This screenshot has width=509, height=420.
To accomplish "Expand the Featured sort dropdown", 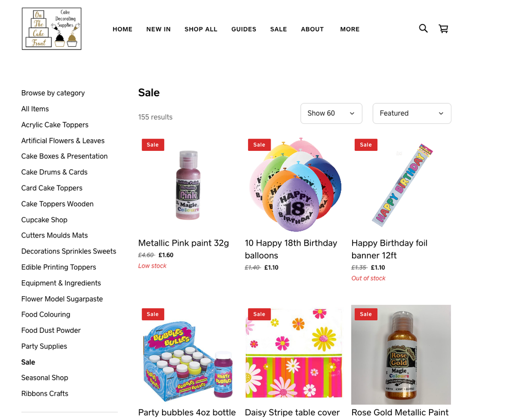I will (x=412, y=113).
